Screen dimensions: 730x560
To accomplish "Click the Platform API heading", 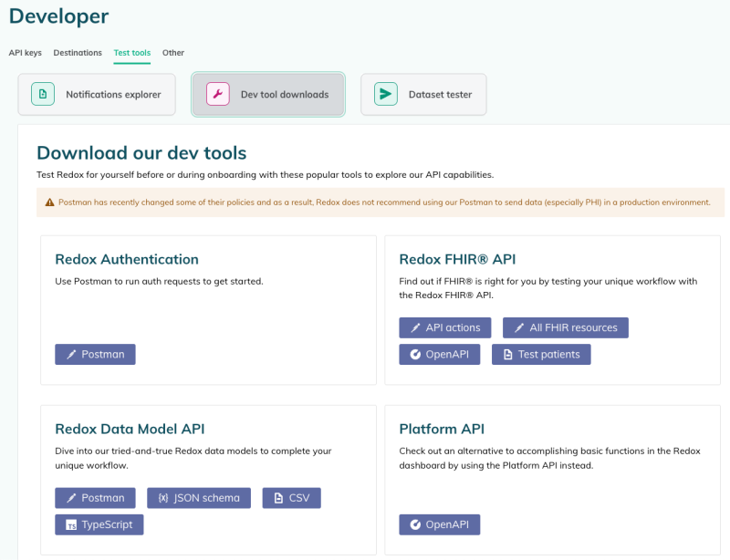I will tap(442, 429).
